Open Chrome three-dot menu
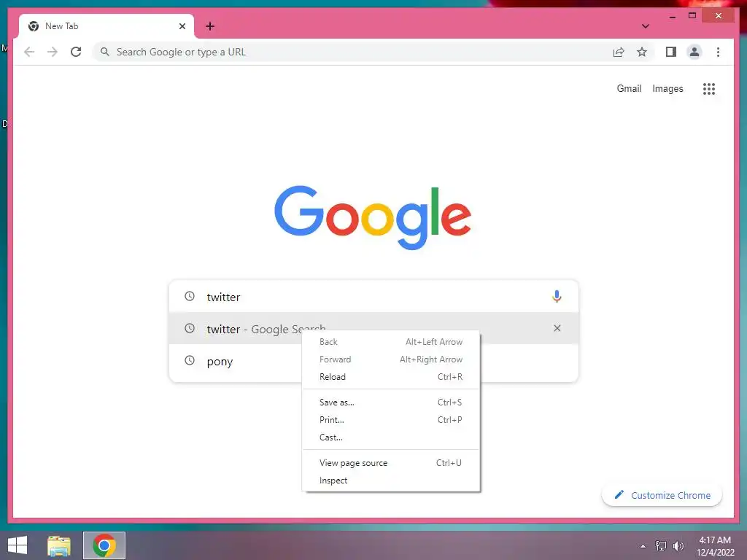Screen dimensions: 747x560 [x=718, y=52]
